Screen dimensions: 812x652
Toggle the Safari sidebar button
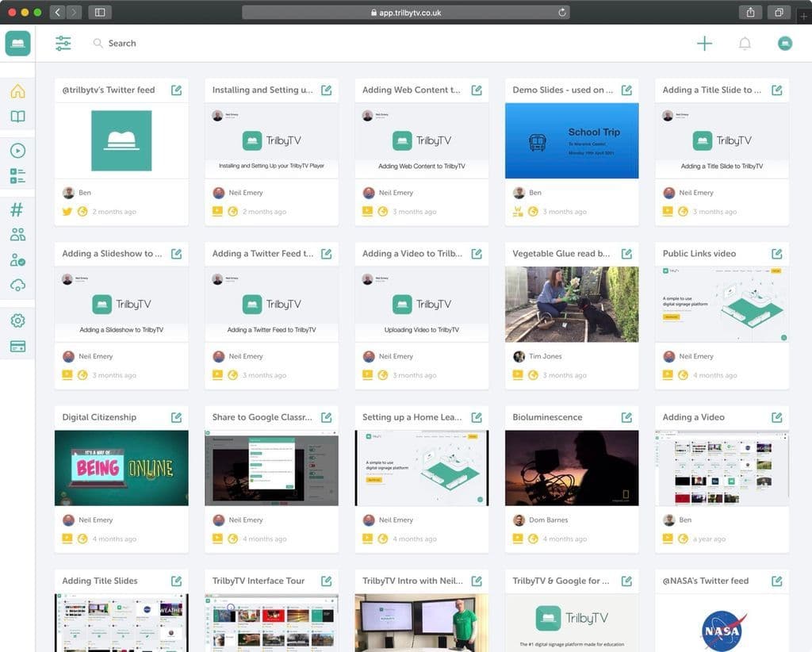click(100, 13)
